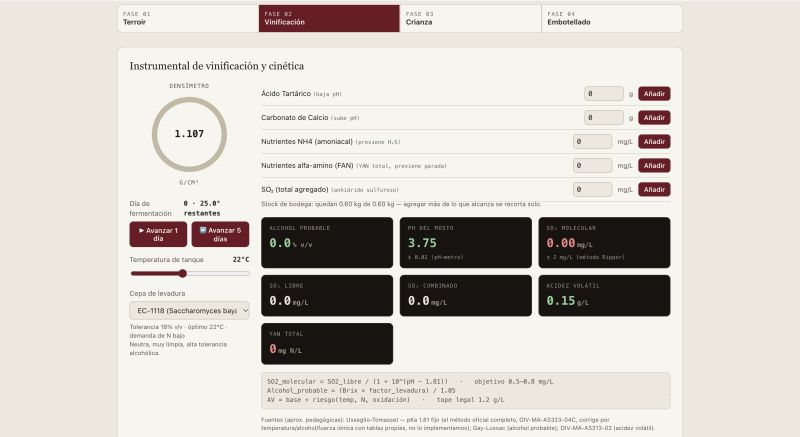Click the Nutrientes NH4 mg/L input

click(x=592, y=142)
